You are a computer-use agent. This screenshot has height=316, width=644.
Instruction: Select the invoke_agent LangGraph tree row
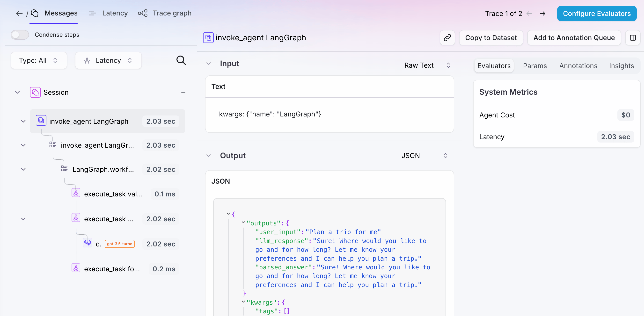click(108, 121)
